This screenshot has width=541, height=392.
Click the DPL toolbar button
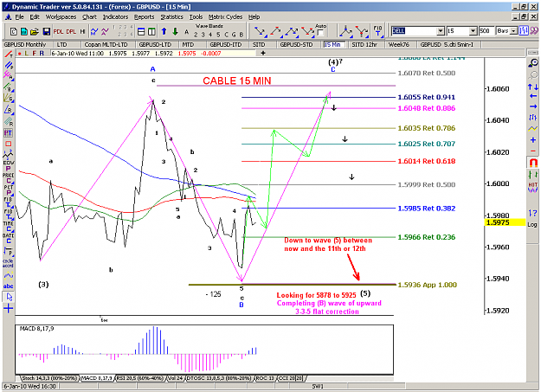tap(71, 32)
